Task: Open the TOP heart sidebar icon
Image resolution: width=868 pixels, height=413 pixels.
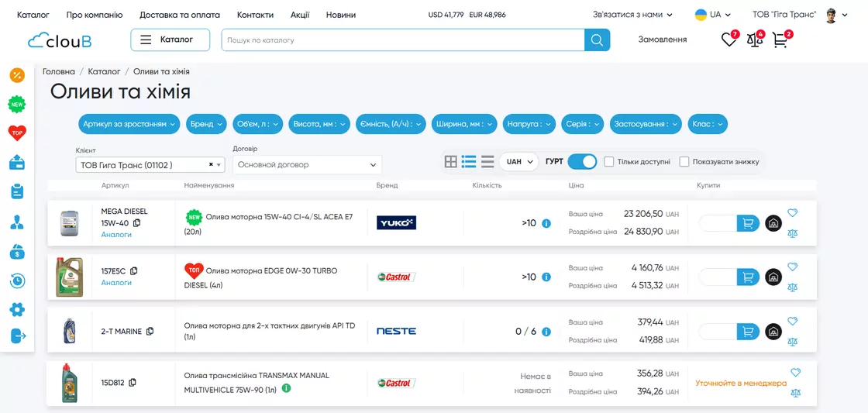Action: [17, 133]
